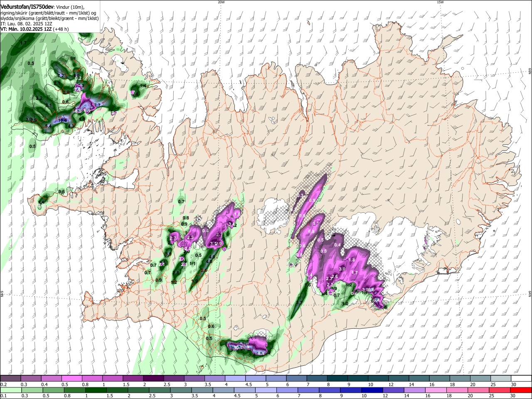Select the royal blue swatch at 8 in the bottom legend row
The height and width of the screenshot is (399, 532).
pos(329,390)
